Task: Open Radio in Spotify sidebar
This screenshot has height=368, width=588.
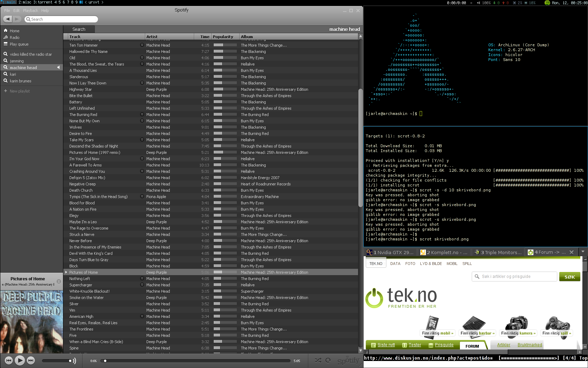Action: [x=14, y=38]
